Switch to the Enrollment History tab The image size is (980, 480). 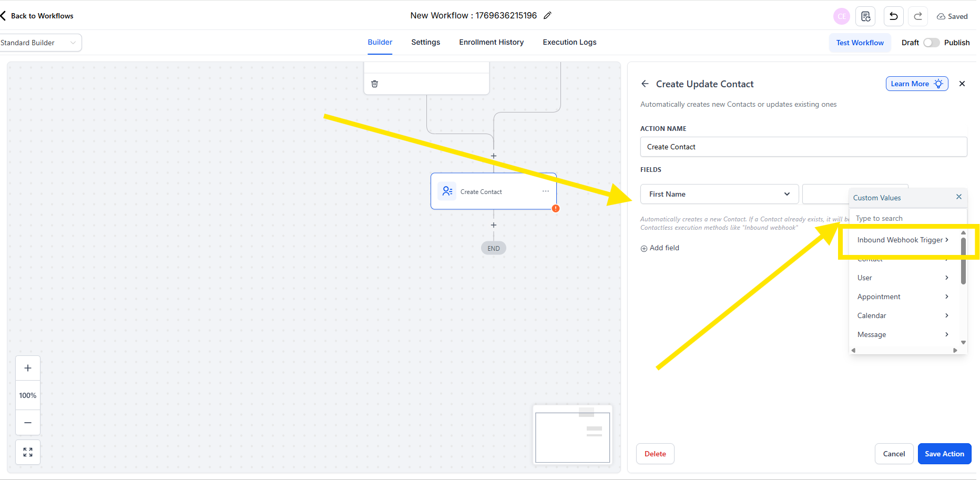[x=491, y=42]
